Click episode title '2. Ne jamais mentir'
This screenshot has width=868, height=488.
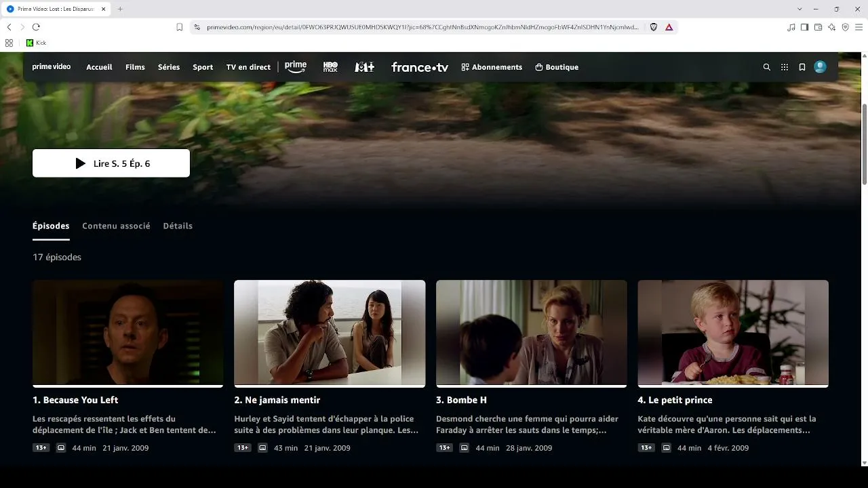[x=277, y=400]
